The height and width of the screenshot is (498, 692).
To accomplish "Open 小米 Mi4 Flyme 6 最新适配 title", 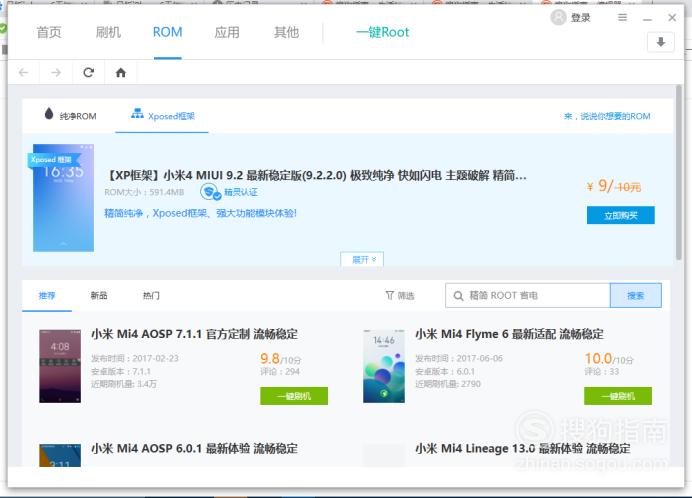I will pyautogui.click(x=510, y=334).
